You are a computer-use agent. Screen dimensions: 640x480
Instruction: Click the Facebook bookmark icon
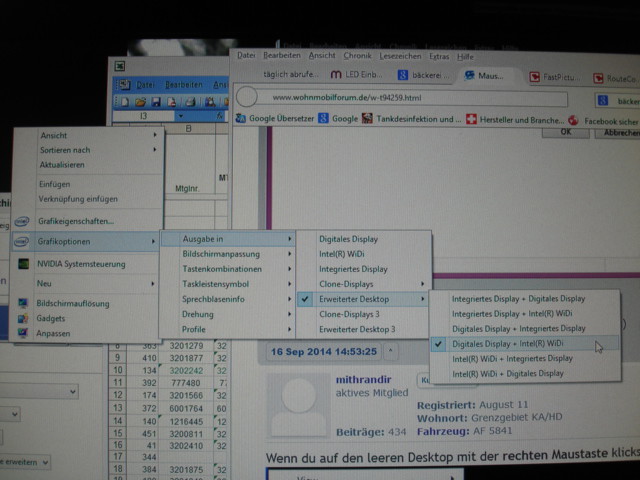tap(576, 118)
